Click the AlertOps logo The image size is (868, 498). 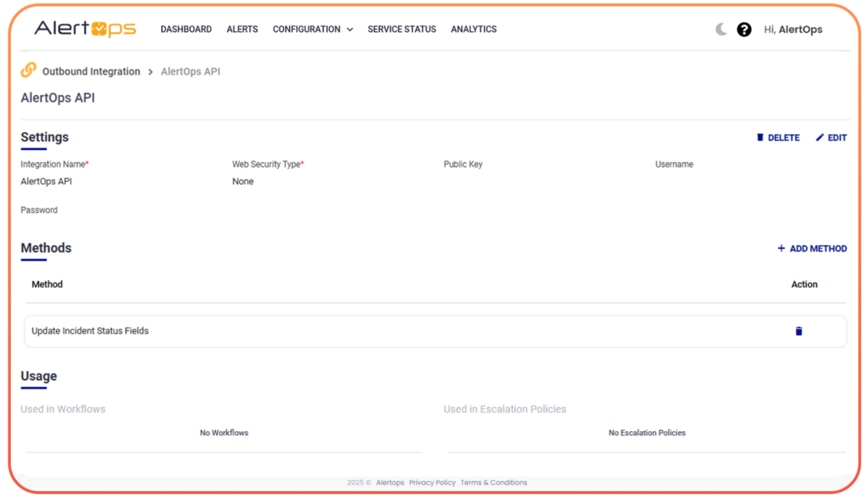(86, 28)
